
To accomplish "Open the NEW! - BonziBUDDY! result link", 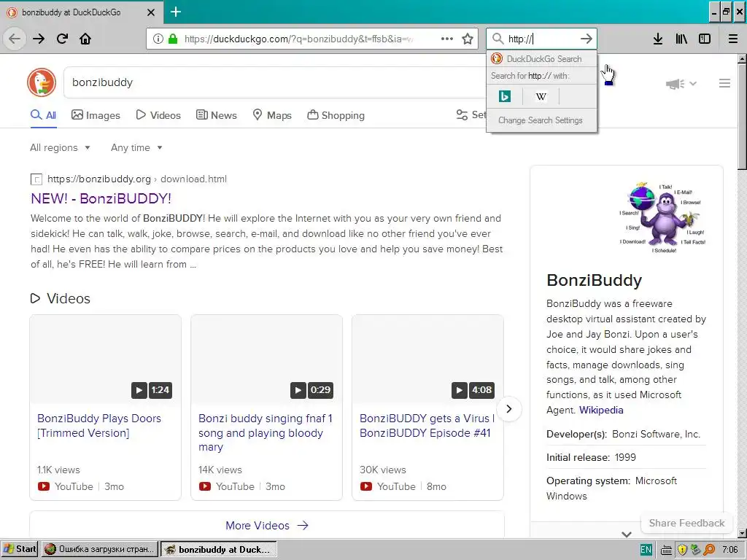I will (x=101, y=198).
